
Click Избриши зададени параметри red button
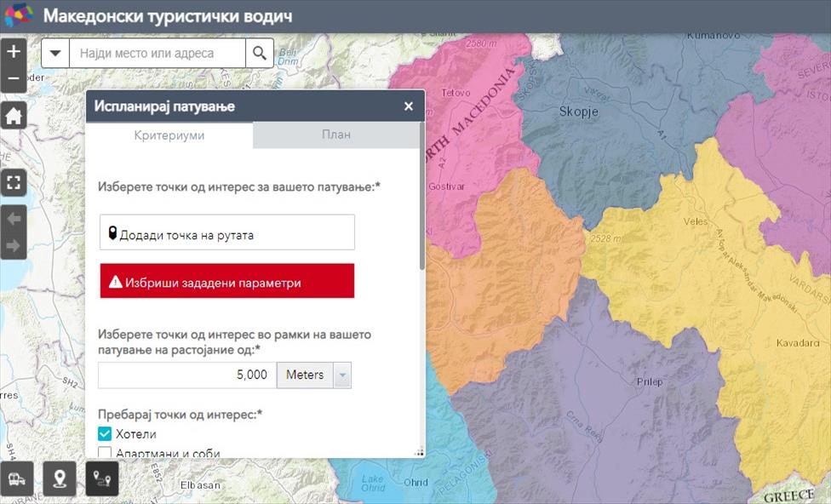click(x=226, y=281)
